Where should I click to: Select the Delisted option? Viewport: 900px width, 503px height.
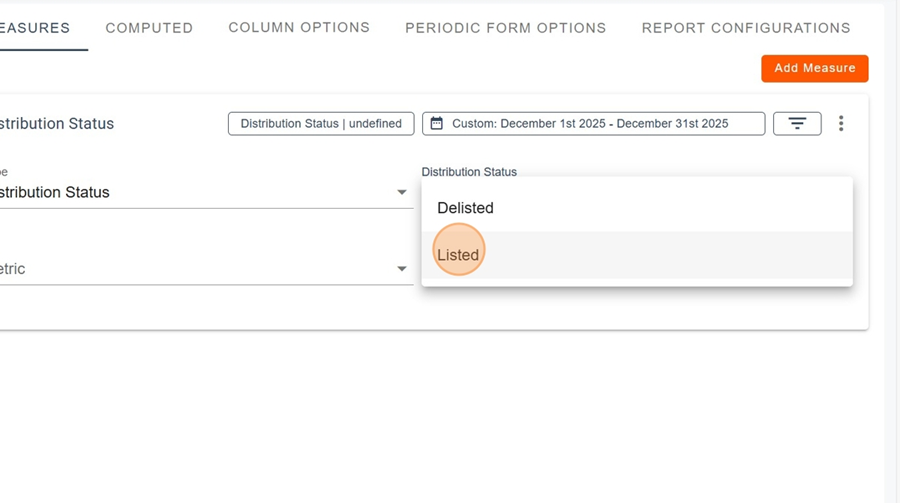[x=466, y=208]
